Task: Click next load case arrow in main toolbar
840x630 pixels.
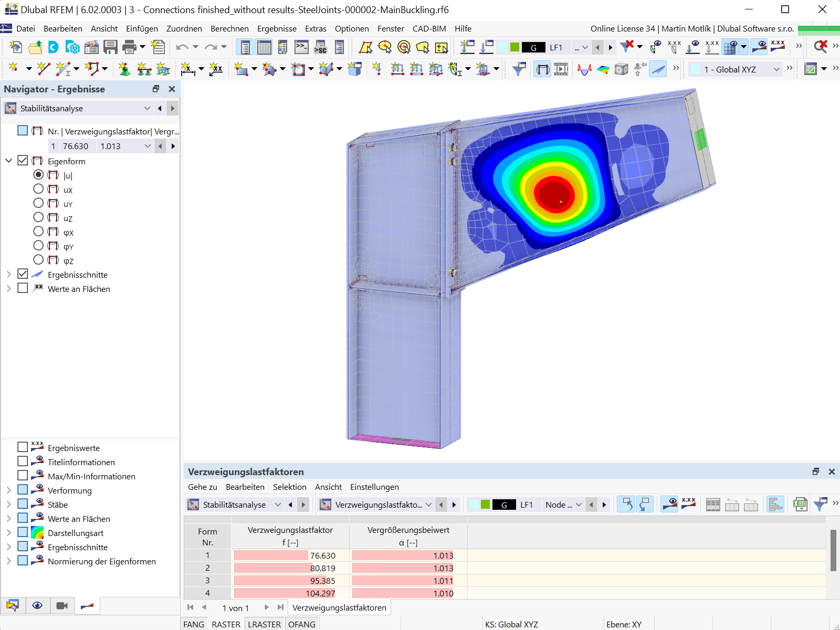Action: tap(610, 47)
